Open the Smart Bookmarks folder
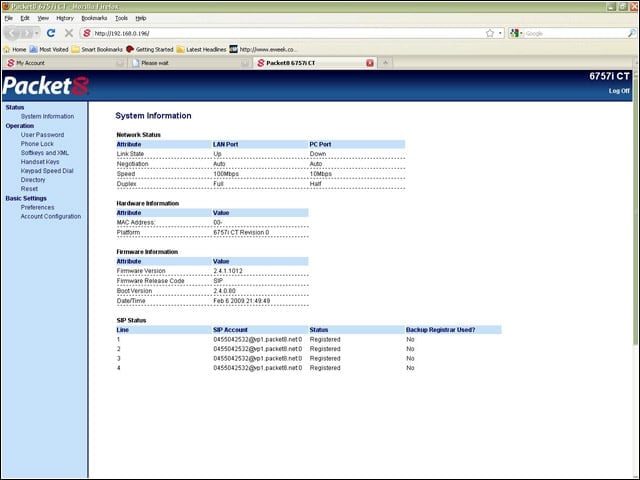The image size is (640, 480). point(97,49)
